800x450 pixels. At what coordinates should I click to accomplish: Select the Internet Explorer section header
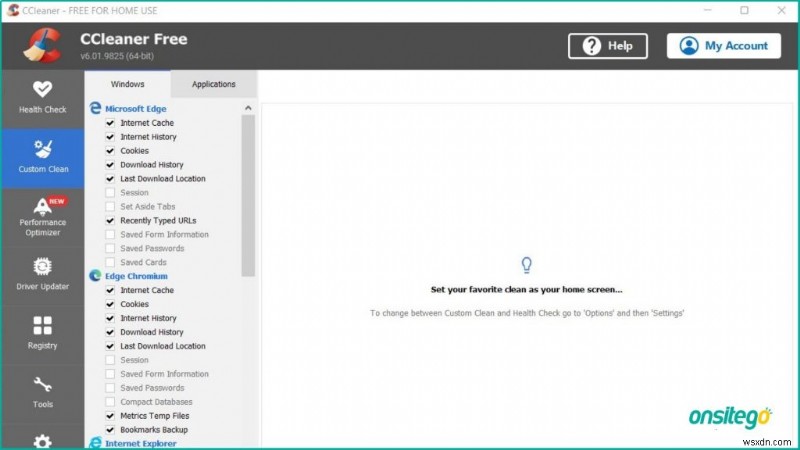(x=141, y=443)
